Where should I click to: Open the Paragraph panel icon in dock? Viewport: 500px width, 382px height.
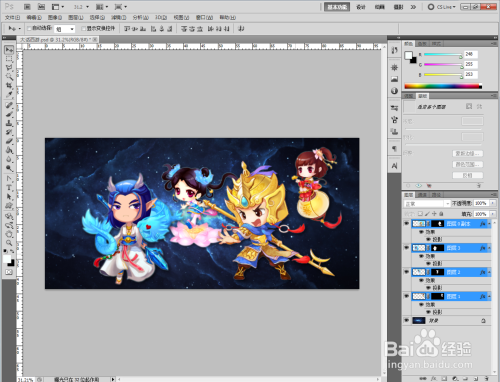(x=394, y=148)
